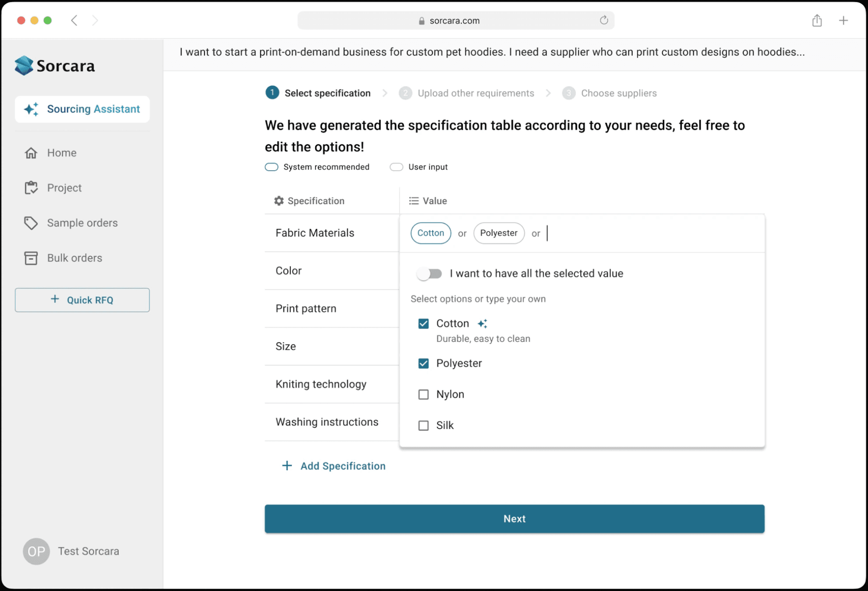Open Sample orders in sidebar
This screenshot has width=868, height=591.
click(x=82, y=223)
